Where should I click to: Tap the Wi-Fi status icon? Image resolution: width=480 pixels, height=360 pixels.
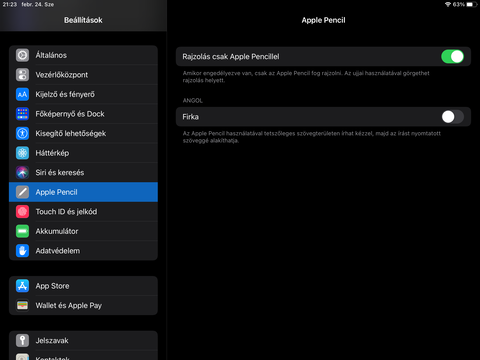click(448, 4)
